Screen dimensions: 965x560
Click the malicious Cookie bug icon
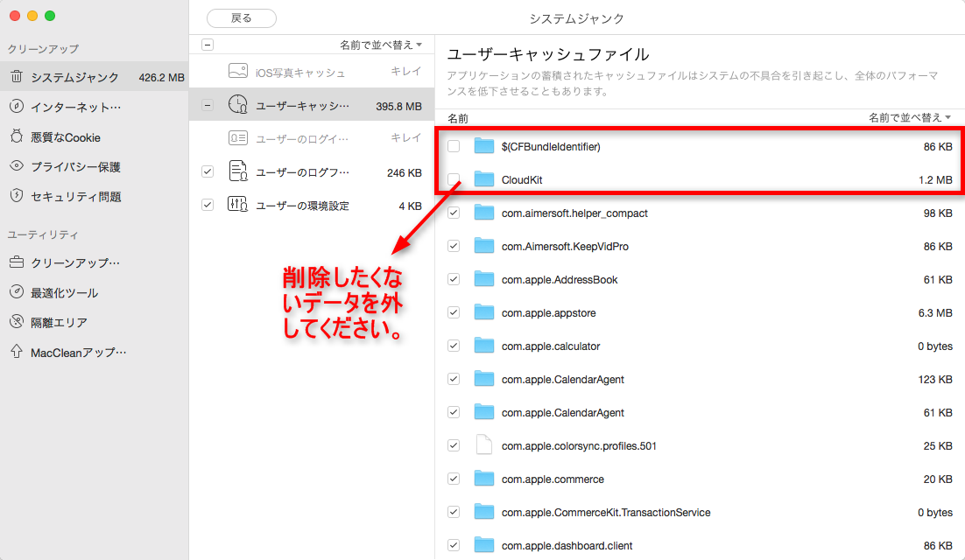pyautogui.click(x=17, y=136)
